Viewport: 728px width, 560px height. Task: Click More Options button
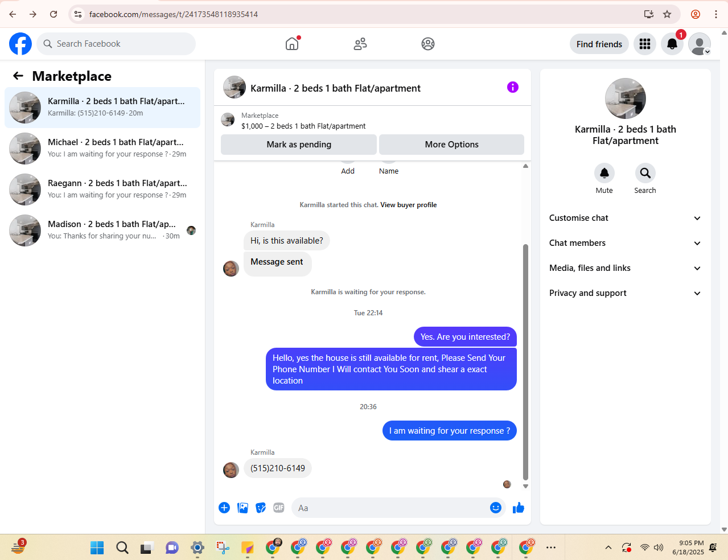coord(451,145)
